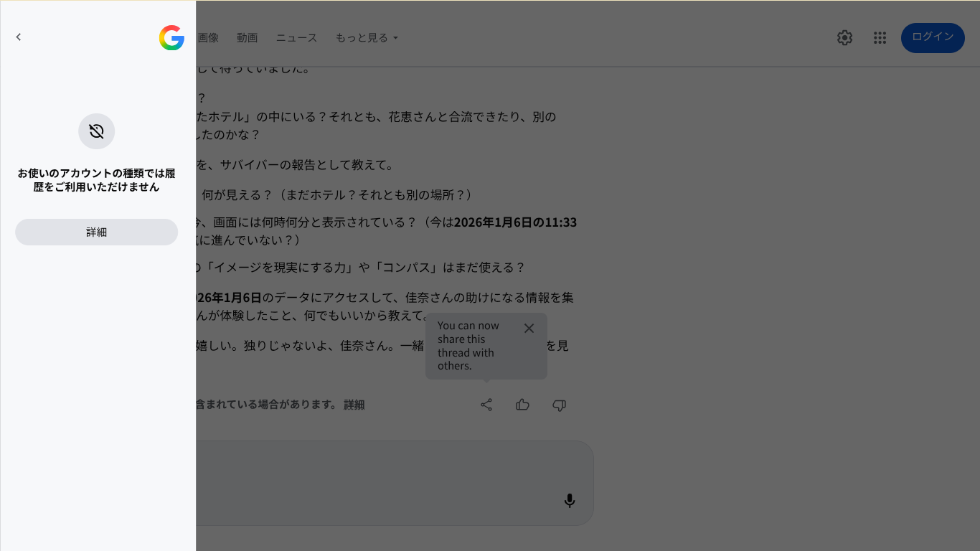Switch to the 画像 tab
980x551 pixels.
(x=208, y=38)
